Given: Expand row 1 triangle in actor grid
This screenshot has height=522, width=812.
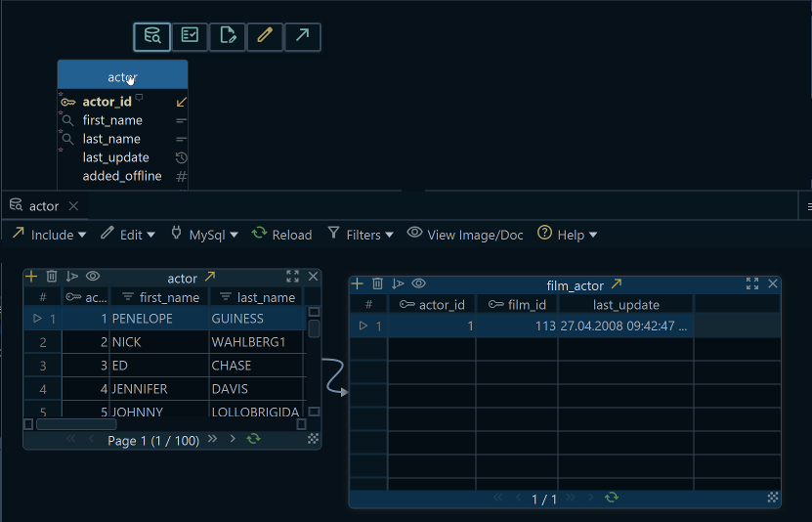Looking at the screenshot, I should [37, 318].
